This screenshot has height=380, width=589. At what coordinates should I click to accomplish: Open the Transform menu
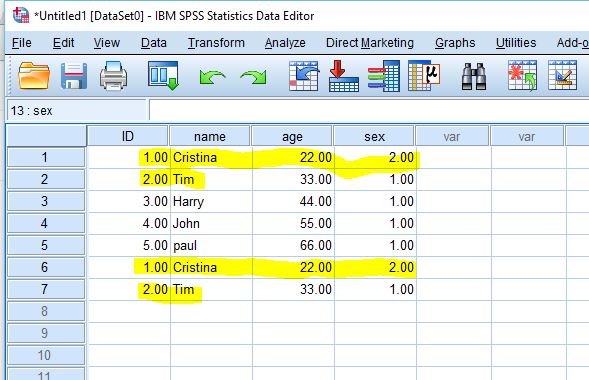point(216,43)
